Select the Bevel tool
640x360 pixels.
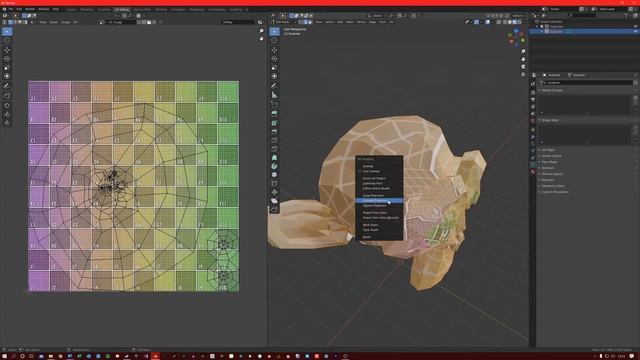click(274, 131)
